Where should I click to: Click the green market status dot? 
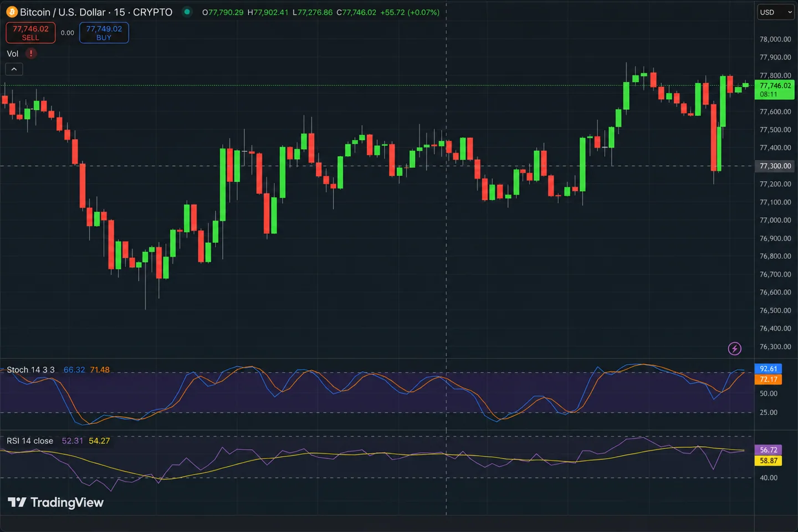187,12
